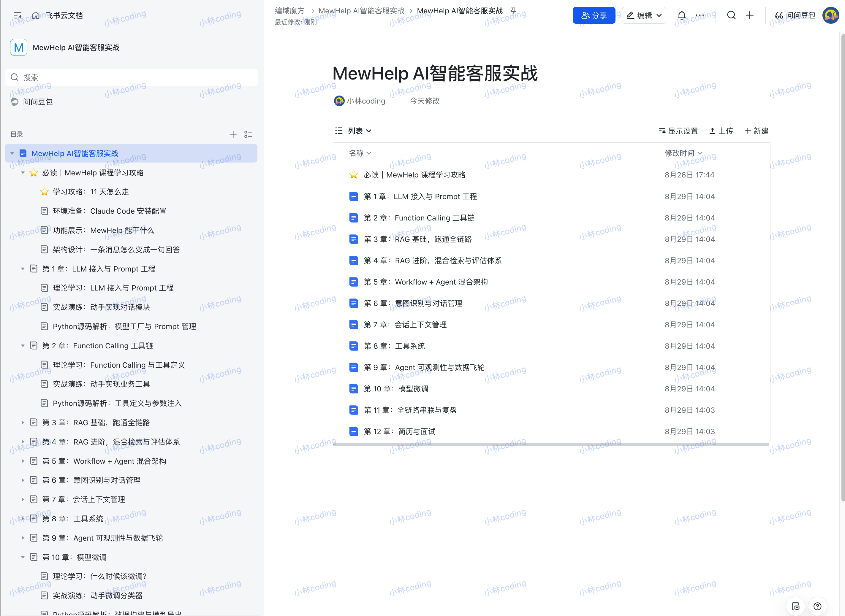Open the document history icon at bottom right
The image size is (845, 616).
(795, 606)
